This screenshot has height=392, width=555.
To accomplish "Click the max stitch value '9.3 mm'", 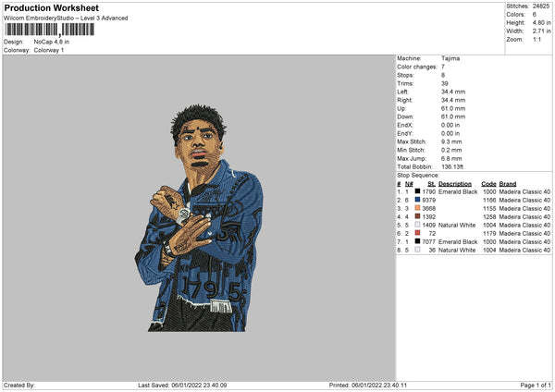I will 451,141.
